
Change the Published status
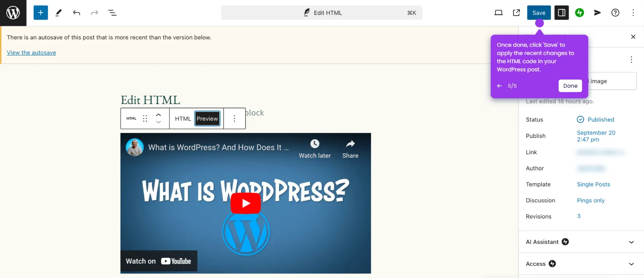pos(596,120)
